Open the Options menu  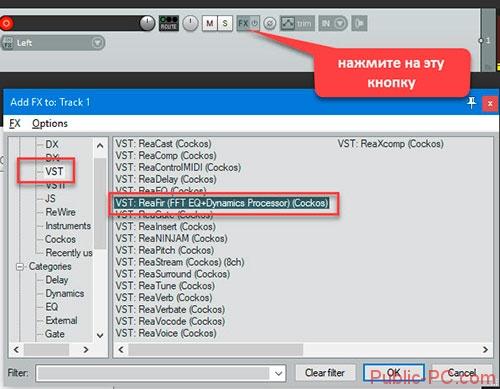pos(50,124)
